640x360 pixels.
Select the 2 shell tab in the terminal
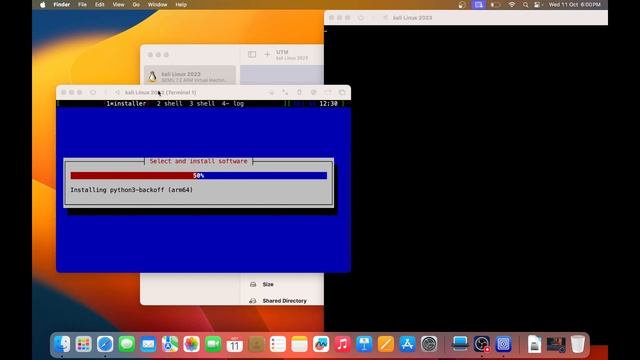[170, 104]
